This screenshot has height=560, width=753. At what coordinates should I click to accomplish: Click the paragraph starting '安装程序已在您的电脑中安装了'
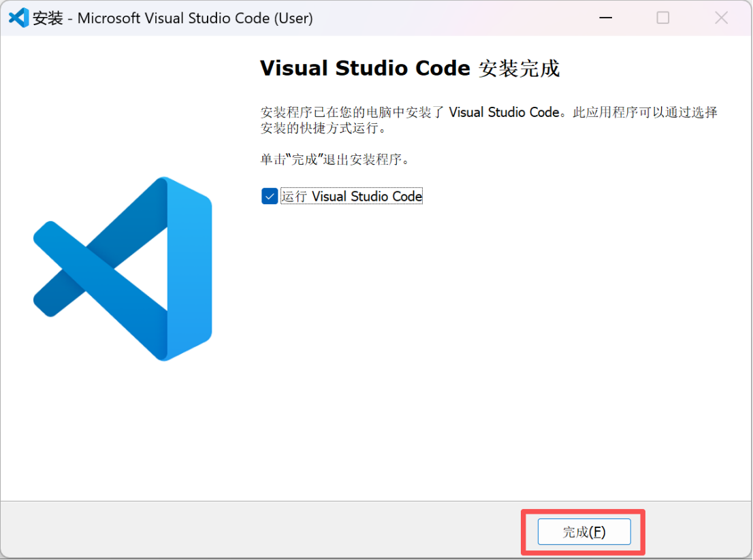(489, 120)
